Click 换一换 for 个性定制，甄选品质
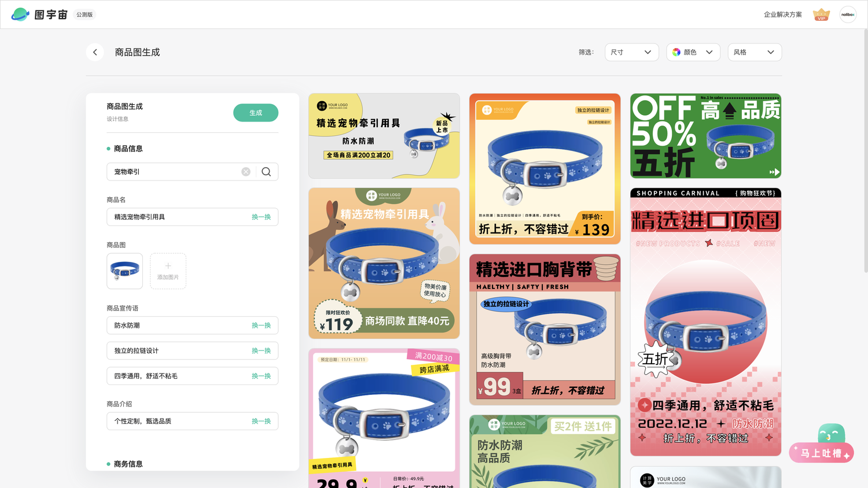The width and height of the screenshot is (868, 488). (261, 421)
